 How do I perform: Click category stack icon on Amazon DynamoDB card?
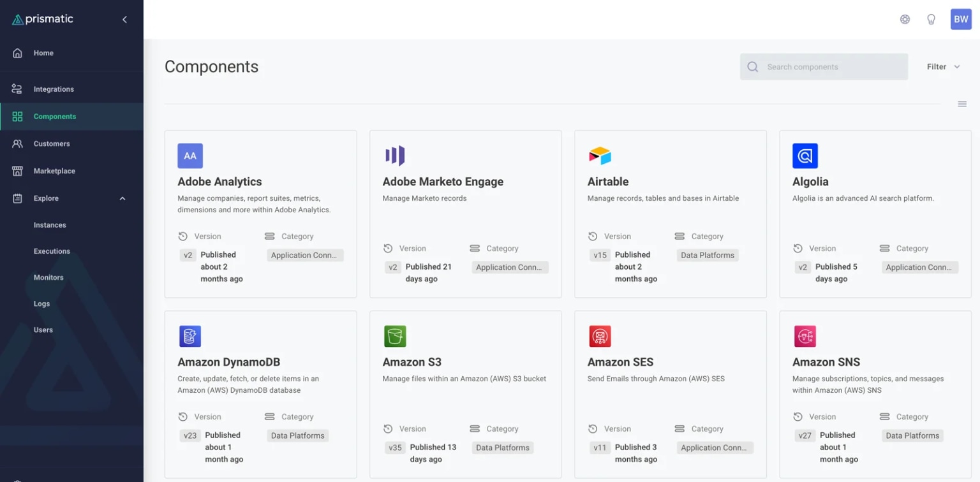point(269,416)
